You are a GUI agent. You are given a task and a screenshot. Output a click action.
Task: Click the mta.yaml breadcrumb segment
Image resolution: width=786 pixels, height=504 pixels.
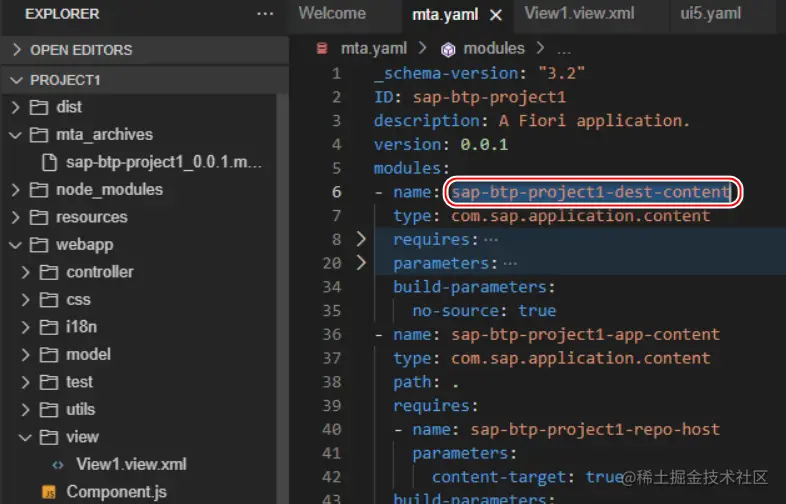pyautogui.click(x=373, y=48)
